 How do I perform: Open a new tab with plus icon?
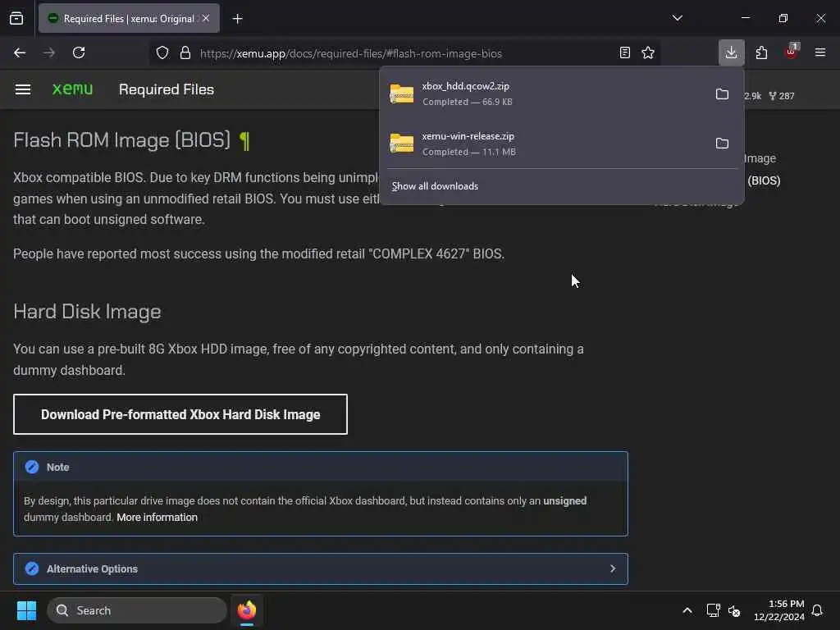pos(238,19)
